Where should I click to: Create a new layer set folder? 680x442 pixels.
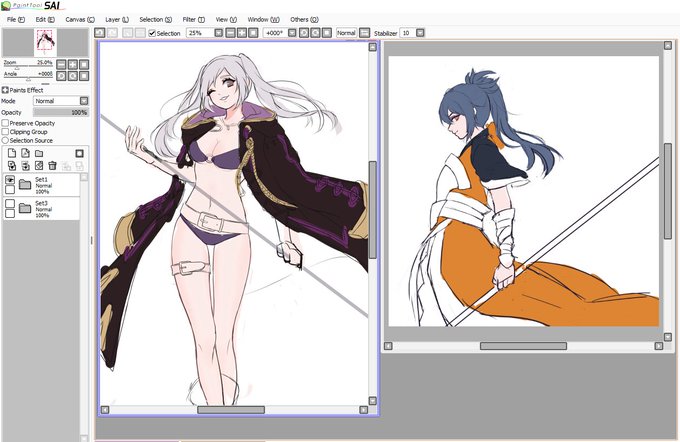point(39,153)
